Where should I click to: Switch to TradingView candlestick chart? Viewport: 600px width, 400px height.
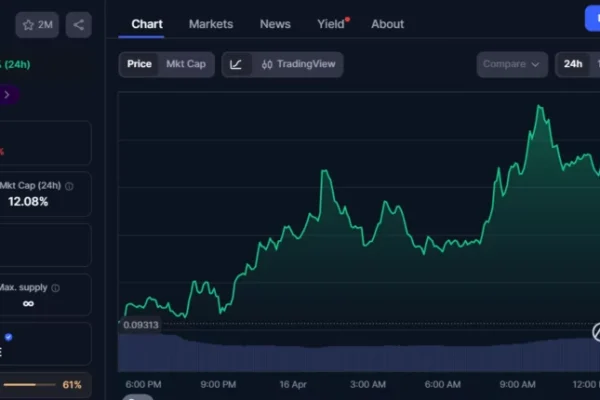pos(298,65)
